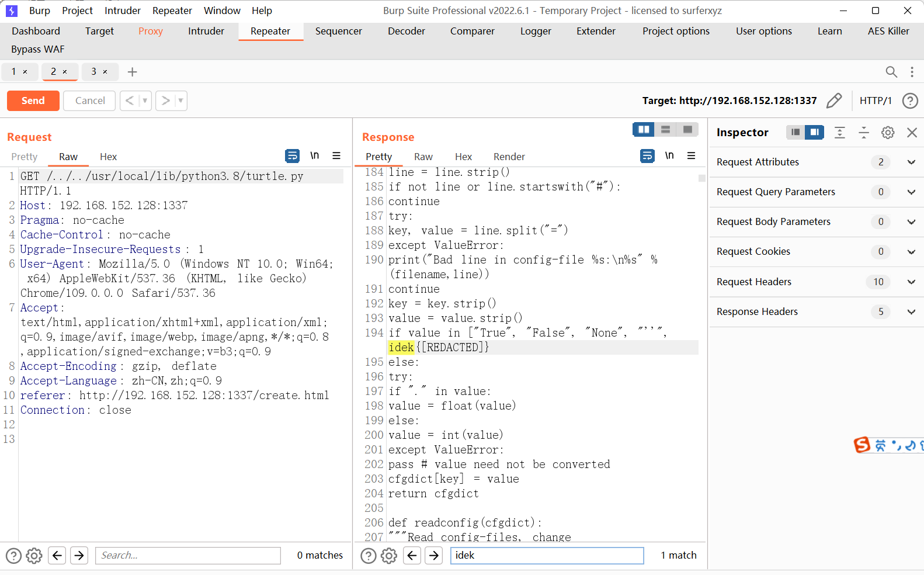This screenshot has width=924, height=575.
Task: Toggle request line wrap icon
Action: point(292,155)
